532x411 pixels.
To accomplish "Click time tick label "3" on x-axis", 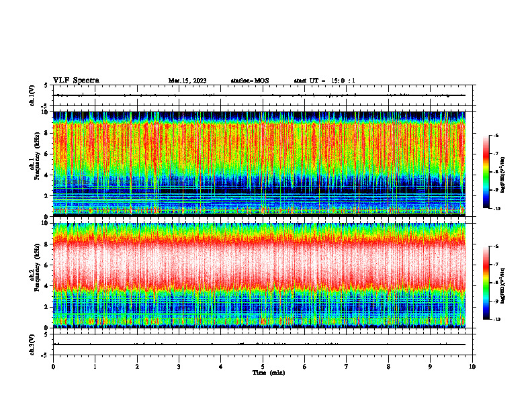I will pyautogui.click(x=179, y=367).
